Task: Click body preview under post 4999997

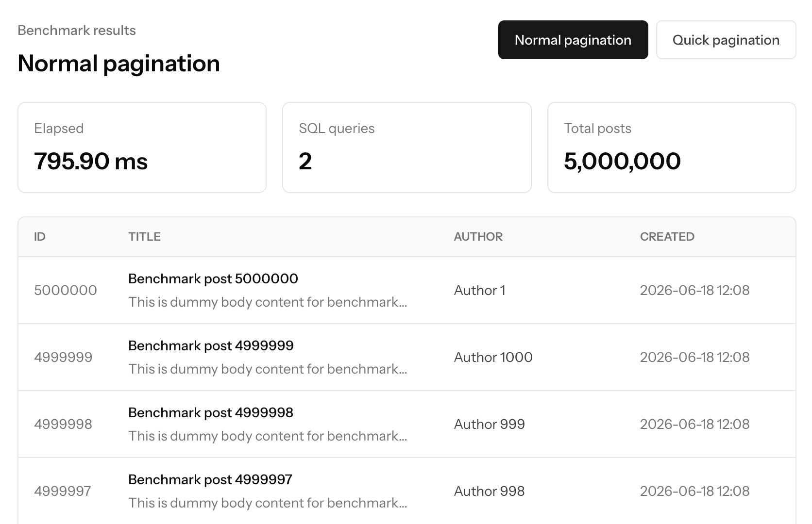Action: [x=268, y=503]
